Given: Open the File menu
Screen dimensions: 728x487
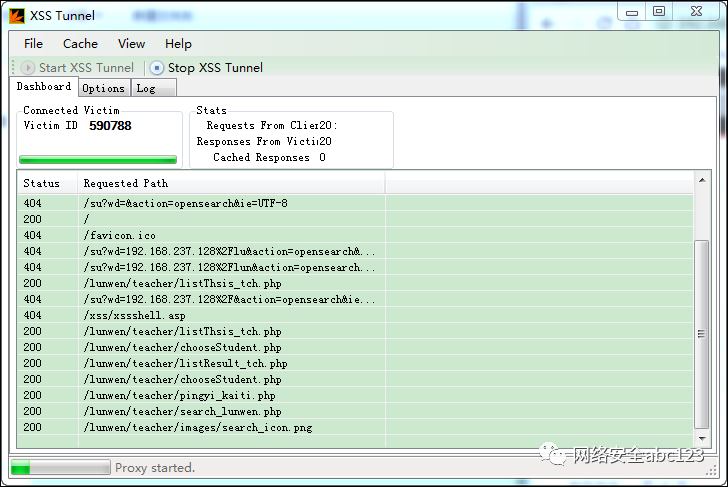Looking at the screenshot, I should pos(33,43).
